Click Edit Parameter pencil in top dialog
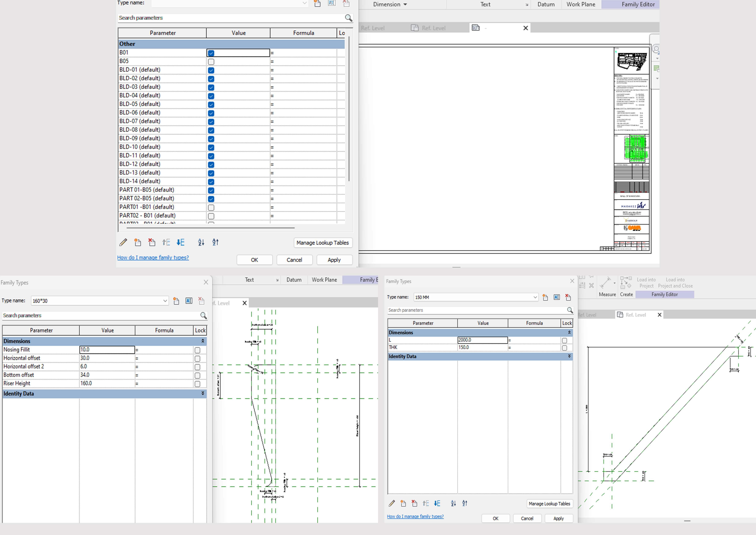Viewport: 756px width, 535px height. click(x=123, y=242)
